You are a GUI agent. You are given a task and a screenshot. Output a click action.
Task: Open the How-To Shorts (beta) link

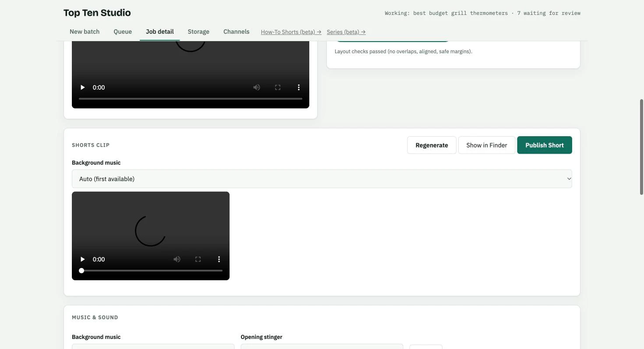291,32
